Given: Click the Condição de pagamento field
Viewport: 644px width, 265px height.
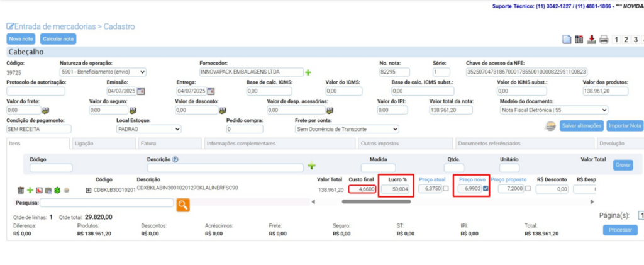Looking at the screenshot, I should (39, 129).
